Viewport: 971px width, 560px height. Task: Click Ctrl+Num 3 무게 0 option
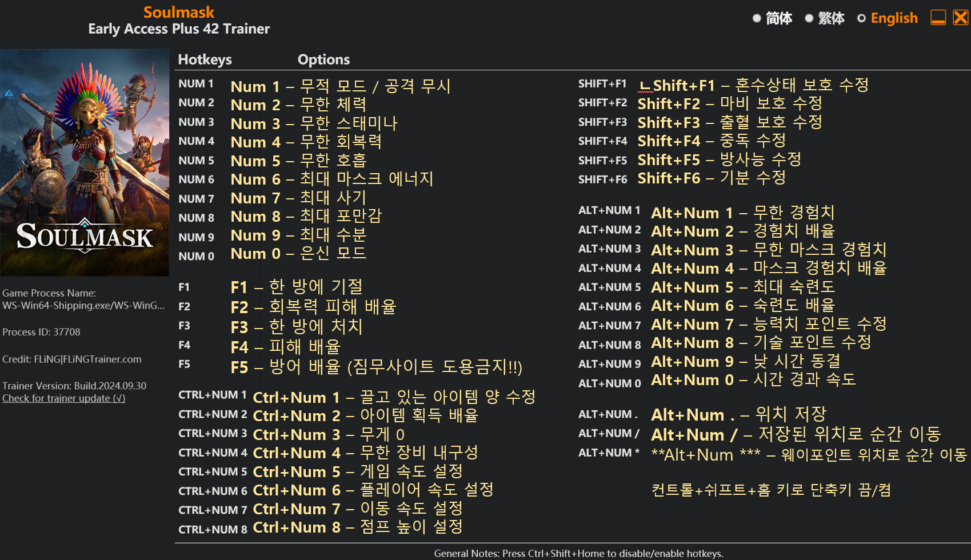click(x=329, y=434)
